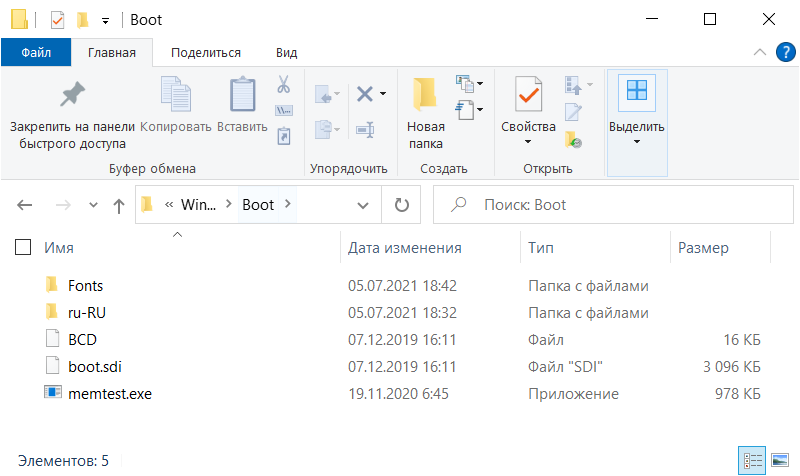Switch to the Главная tab
Screen dimensions: 800x476
click(x=112, y=53)
